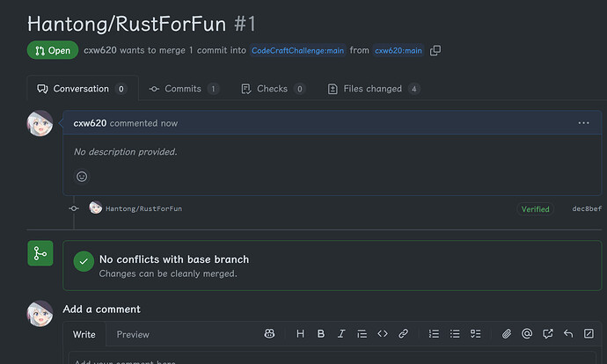Open the Copilot icon in the comment toolbar
Viewport: 607px width, 364px height.
[x=269, y=334]
